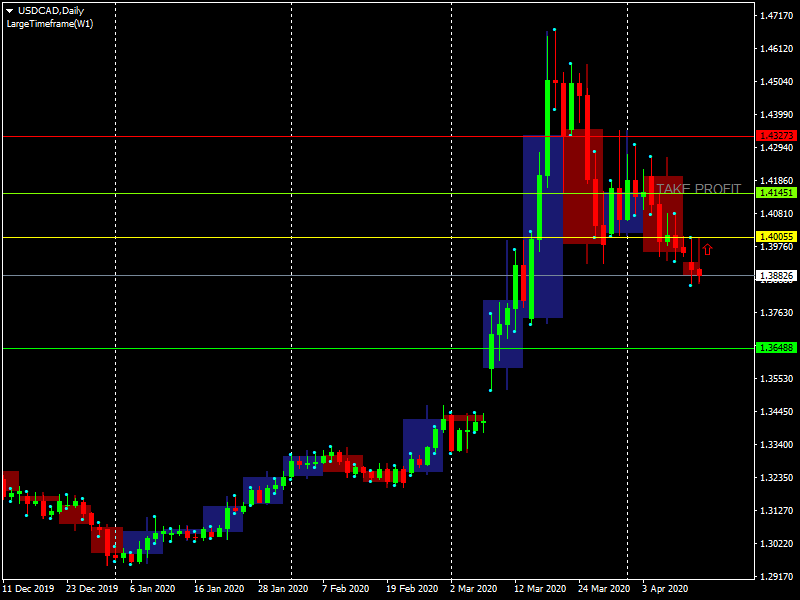Click the 28 Jan 2020 date label

tap(283, 589)
